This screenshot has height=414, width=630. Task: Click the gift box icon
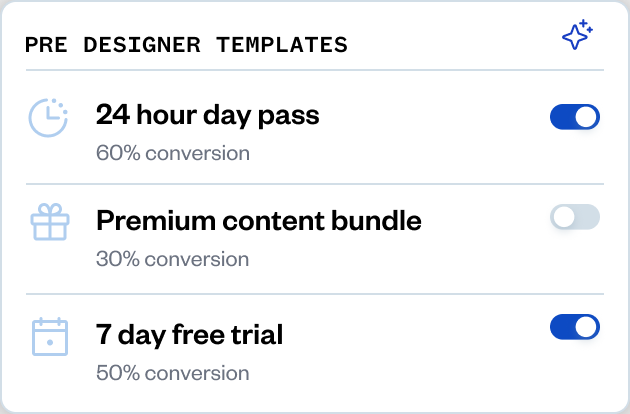[48, 223]
